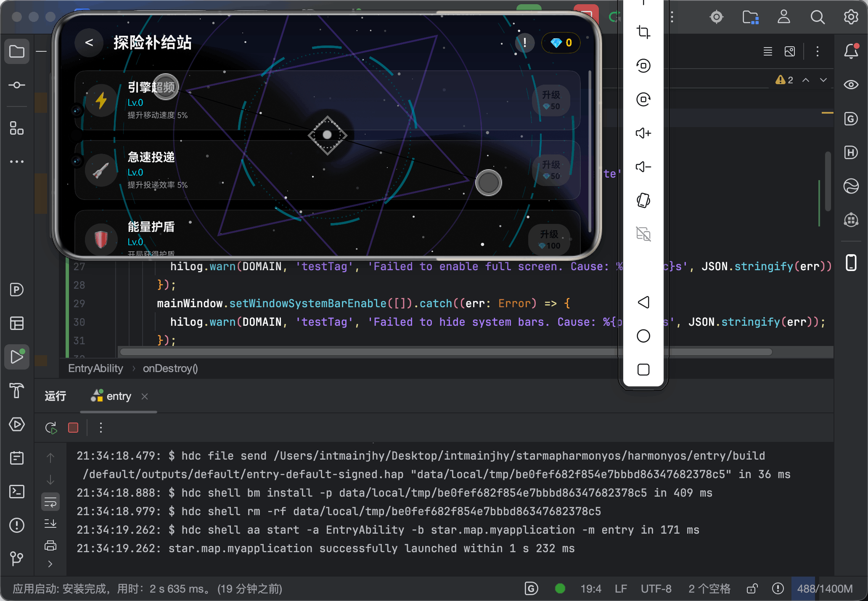Viewport: 868px width, 601px height.
Task: Open the Git version control tool window
Action: 17,559
